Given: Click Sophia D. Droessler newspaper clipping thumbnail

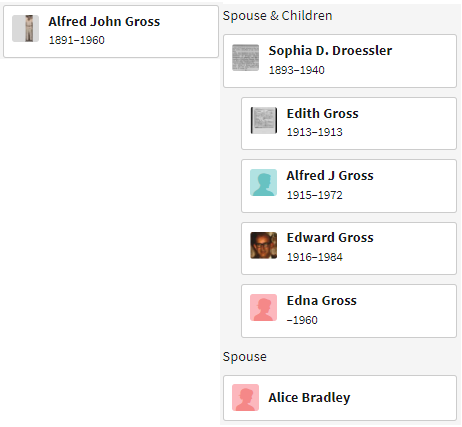Looking at the screenshot, I should pyautogui.click(x=245, y=58).
